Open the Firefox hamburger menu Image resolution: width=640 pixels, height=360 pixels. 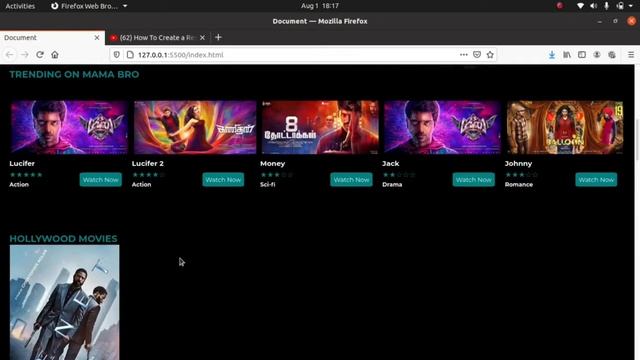pos(631,55)
